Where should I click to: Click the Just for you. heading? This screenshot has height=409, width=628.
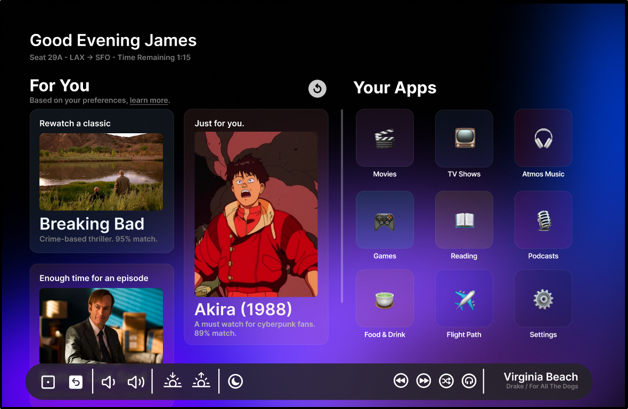point(219,123)
